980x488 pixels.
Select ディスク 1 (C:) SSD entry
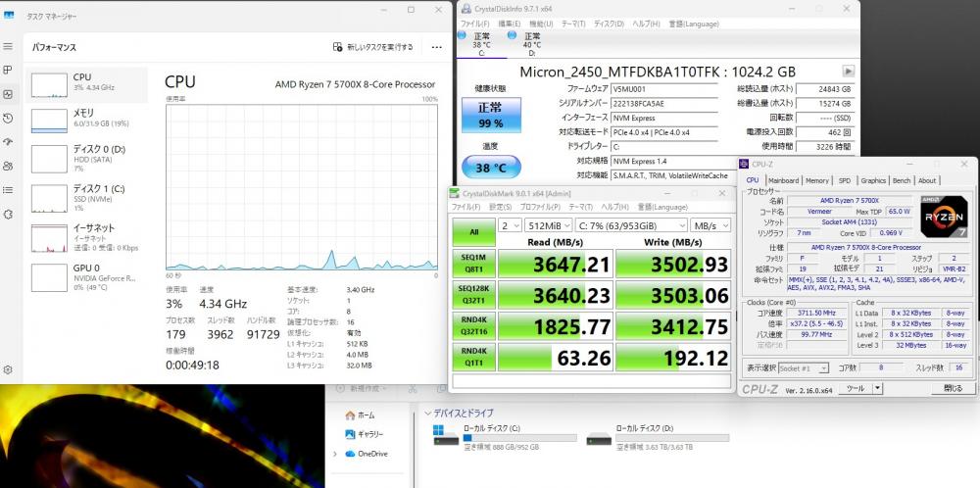point(87,197)
